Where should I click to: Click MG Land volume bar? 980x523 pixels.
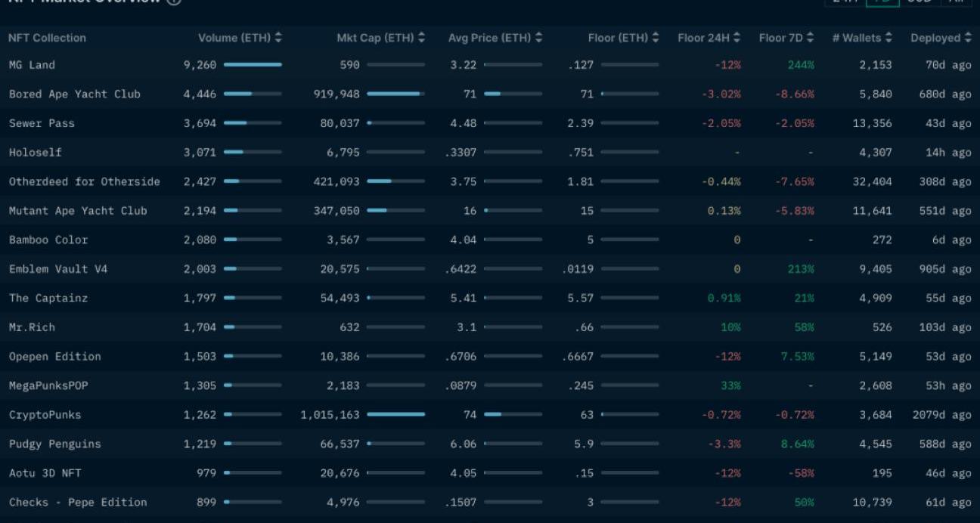[253, 65]
